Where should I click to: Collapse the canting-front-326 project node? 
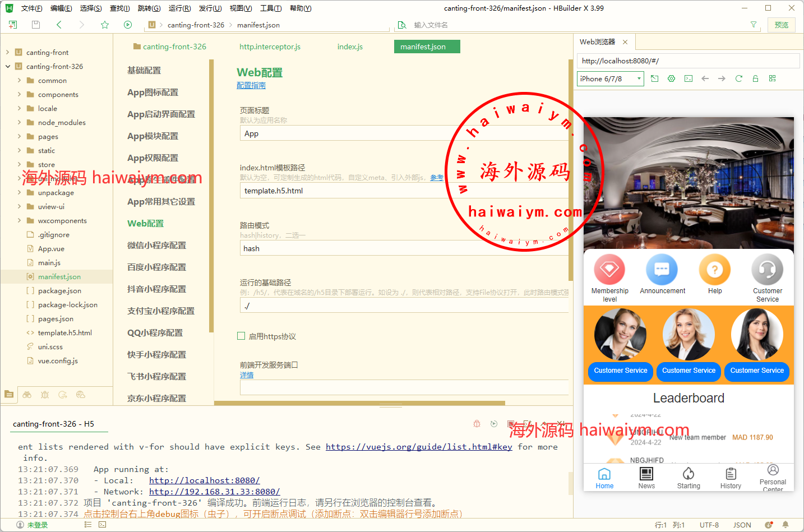click(x=8, y=66)
